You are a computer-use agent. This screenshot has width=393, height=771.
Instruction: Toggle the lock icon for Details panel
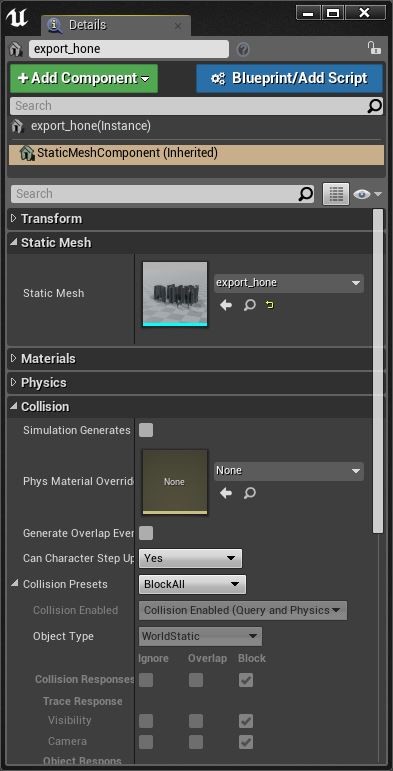click(x=374, y=48)
